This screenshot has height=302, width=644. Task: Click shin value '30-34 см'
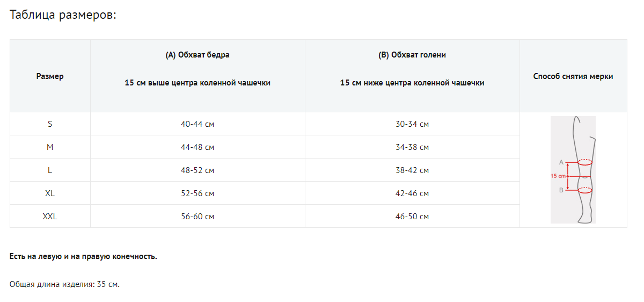(412, 124)
